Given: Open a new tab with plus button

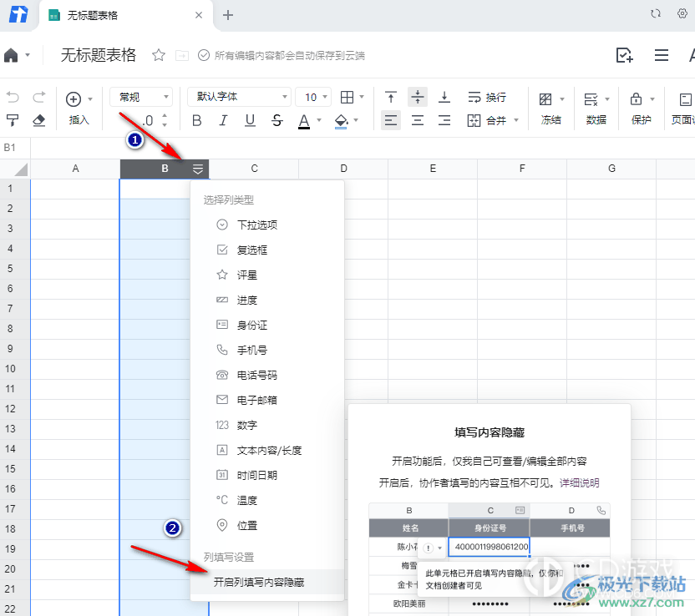Looking at the screenshot, I should click(228, 15).
